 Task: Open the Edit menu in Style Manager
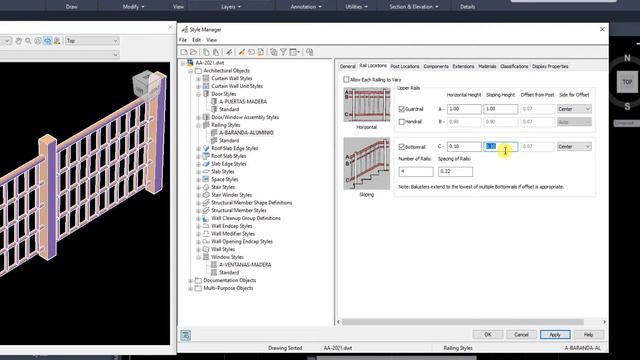[x=196, y=40]
